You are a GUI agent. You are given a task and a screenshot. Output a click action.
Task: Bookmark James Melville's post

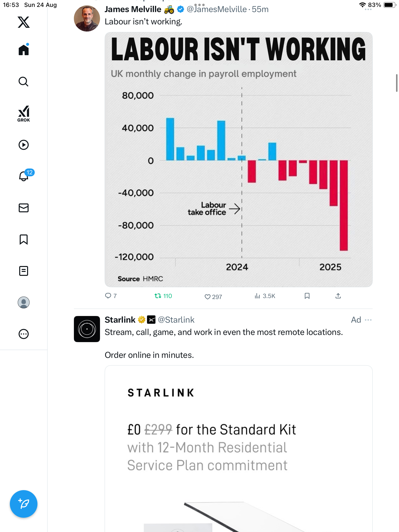tap(307, 296)
